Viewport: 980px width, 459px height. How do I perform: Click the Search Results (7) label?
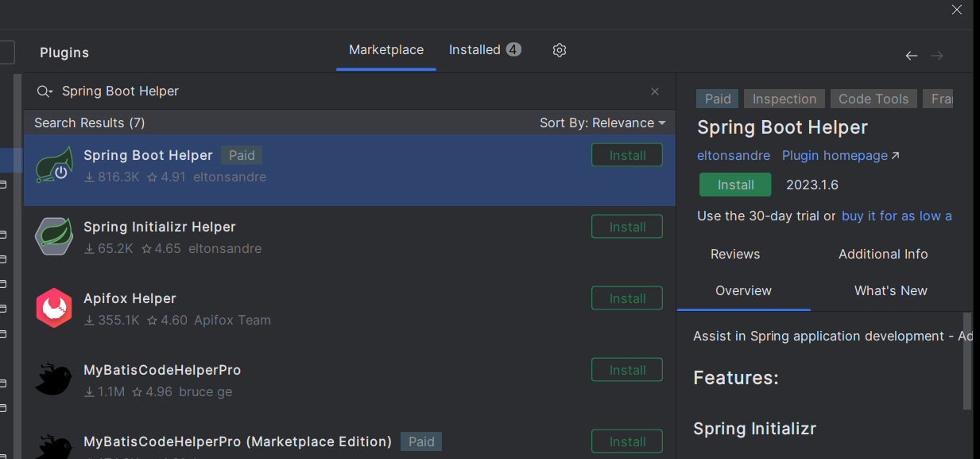[90, 123]
